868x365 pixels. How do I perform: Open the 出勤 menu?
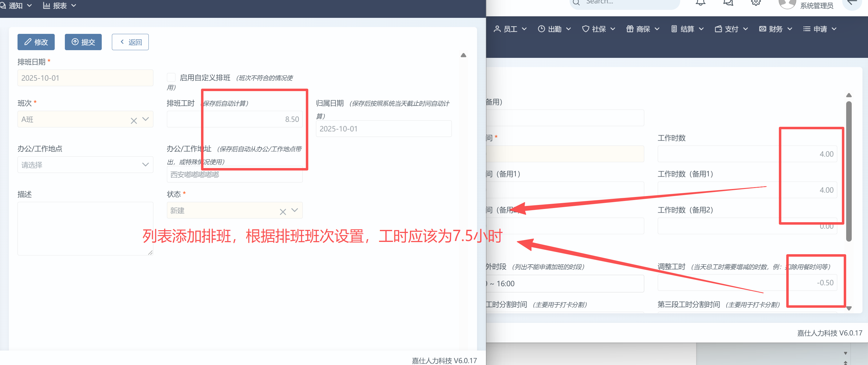(x=554, y=29)
